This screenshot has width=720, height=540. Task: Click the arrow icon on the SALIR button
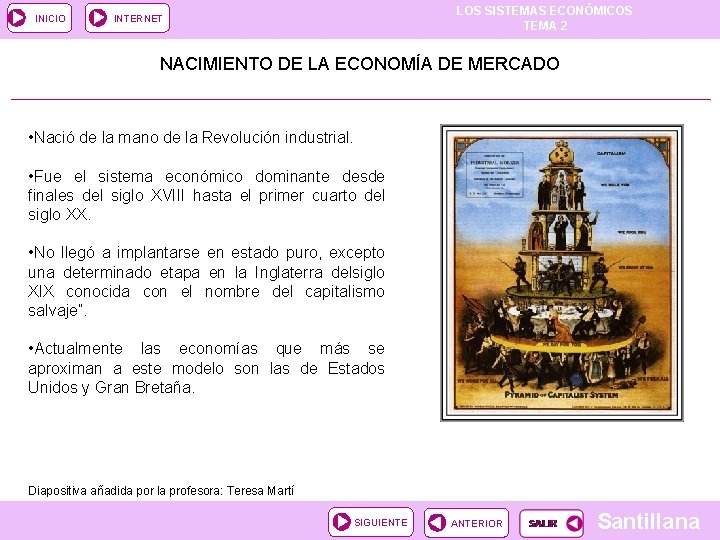(574, 523)
